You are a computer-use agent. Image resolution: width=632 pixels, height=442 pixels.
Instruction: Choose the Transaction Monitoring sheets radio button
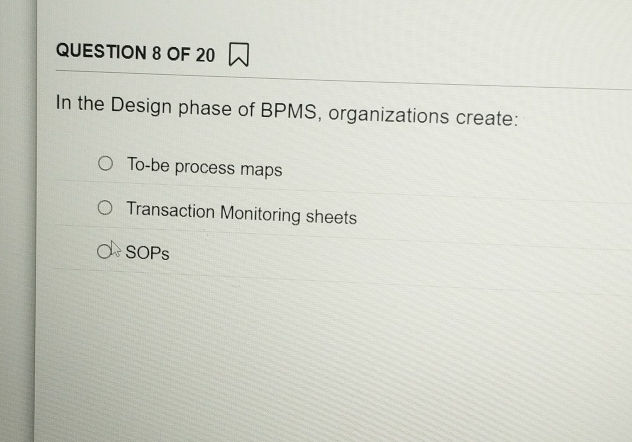coord(105,208)
